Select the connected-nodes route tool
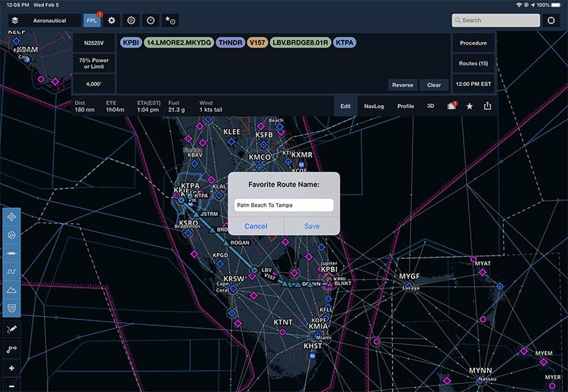 (11, 349)
